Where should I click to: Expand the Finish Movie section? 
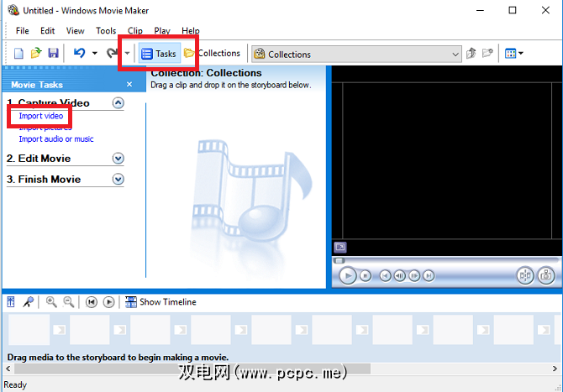pos(118,179)
